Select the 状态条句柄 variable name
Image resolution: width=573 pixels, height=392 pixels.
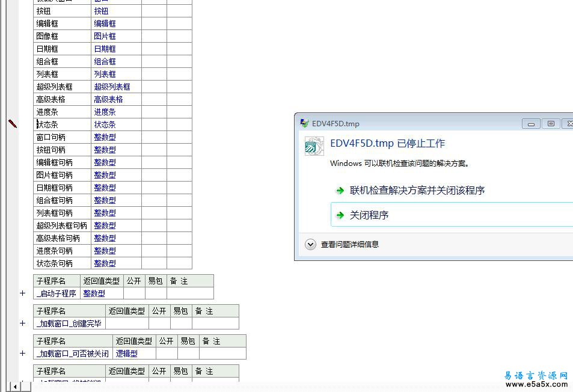coord(62,263)
